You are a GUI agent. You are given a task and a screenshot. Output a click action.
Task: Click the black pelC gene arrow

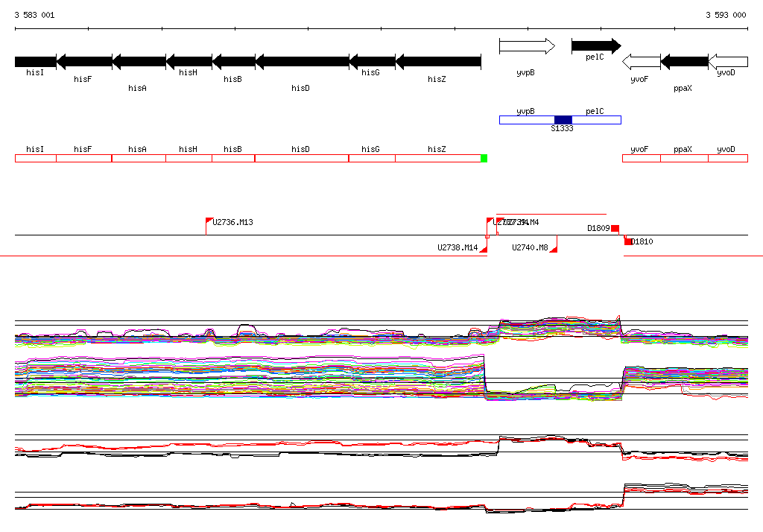click(595, 46)
